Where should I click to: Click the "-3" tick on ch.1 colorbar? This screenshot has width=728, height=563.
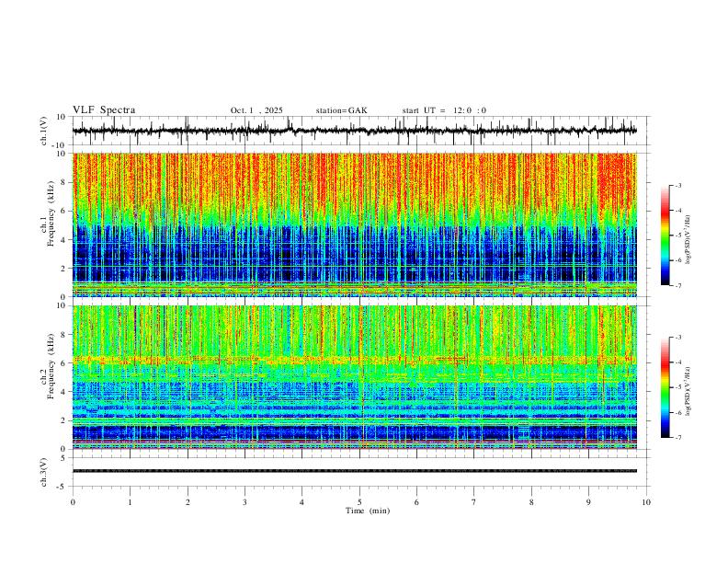(x=677, y=185)
